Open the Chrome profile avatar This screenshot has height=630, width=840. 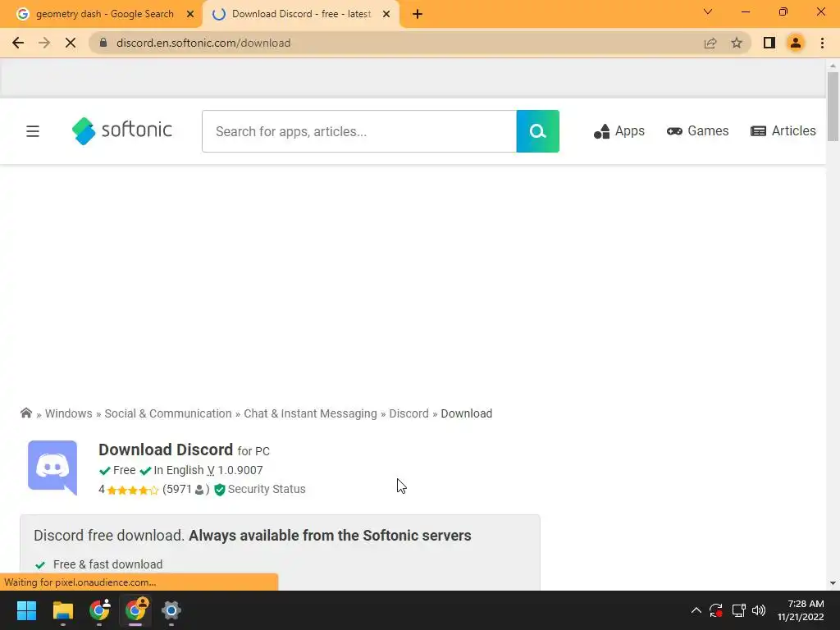[x=796, y=43]
